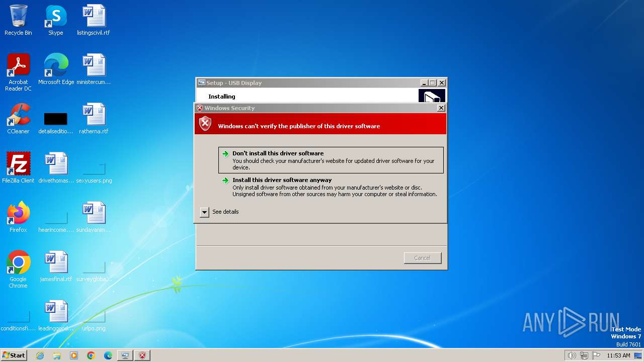This screenshot has width=644, height=362.
Task: Choose Don't install this driver software
Action: coord(331,160)
